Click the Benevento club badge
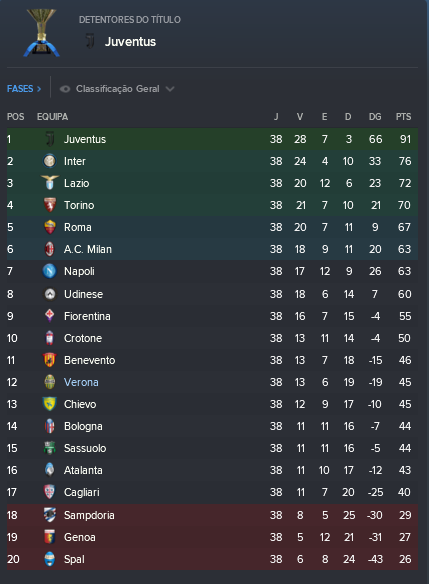The image size is (429, 584). 50,360
